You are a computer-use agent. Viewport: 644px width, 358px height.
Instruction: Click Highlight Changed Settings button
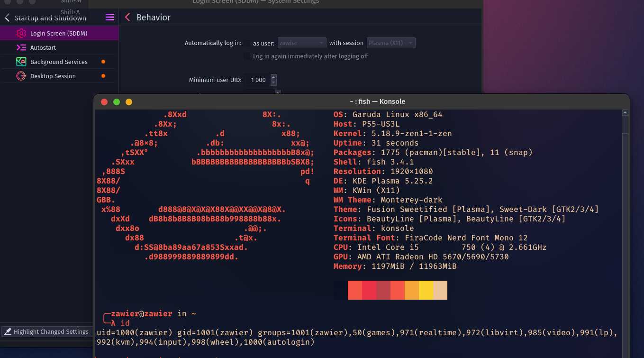click(46, 332)
